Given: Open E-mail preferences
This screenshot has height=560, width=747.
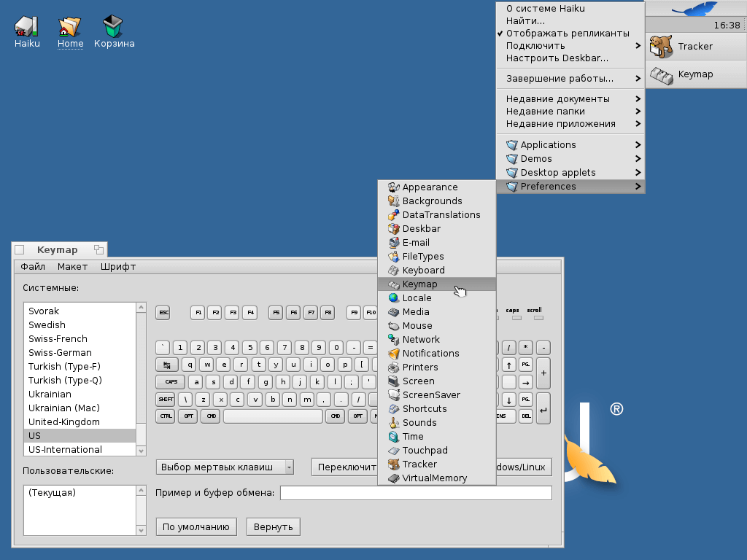Looking at the screenshot, I should point(437,242).
